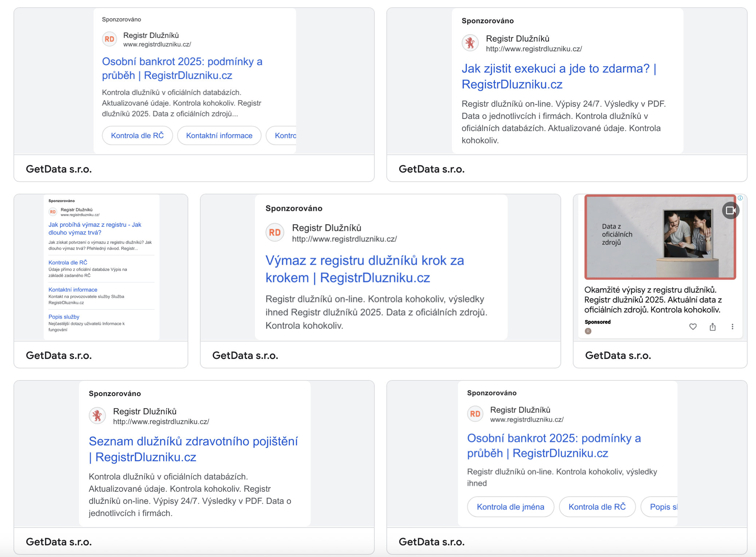Image resolution: width=756 pixels, height=557 pixels.
Task: Click 'Kontrola dle RČ' chip in bottom-right ad
Action: [597, 507]
